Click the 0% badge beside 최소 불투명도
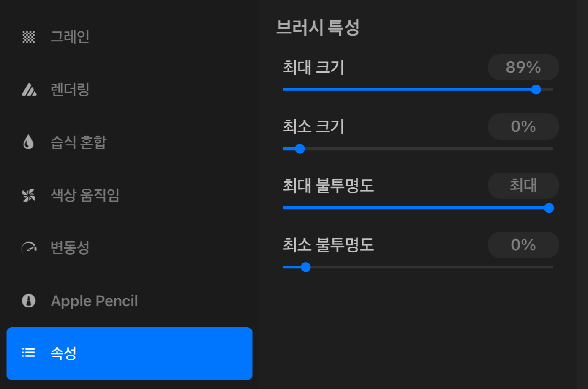This screenshot has height=389, width=588. pos(523,244)
